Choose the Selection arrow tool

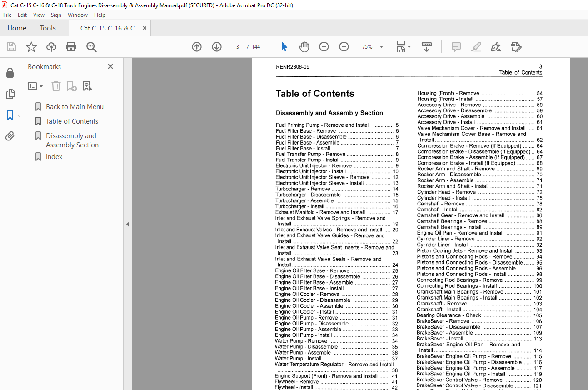(x=284, y=47)
